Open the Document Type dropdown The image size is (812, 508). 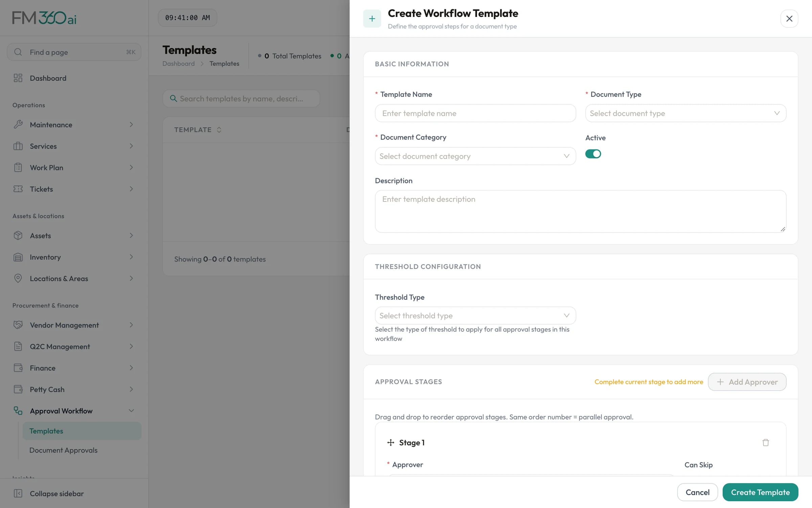point(685,113)
